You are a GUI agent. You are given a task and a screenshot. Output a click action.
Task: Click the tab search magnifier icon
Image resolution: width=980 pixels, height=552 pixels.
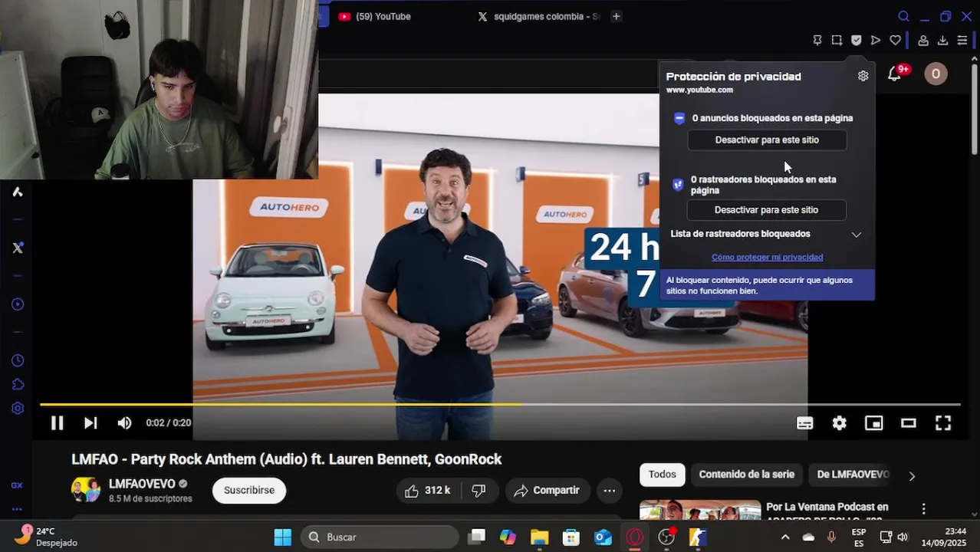903,16
